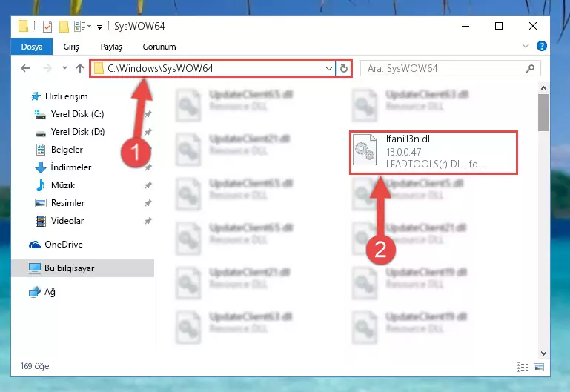
Task: Click the pin icon next to İndirmeler
Action: (x=148, y=167)
